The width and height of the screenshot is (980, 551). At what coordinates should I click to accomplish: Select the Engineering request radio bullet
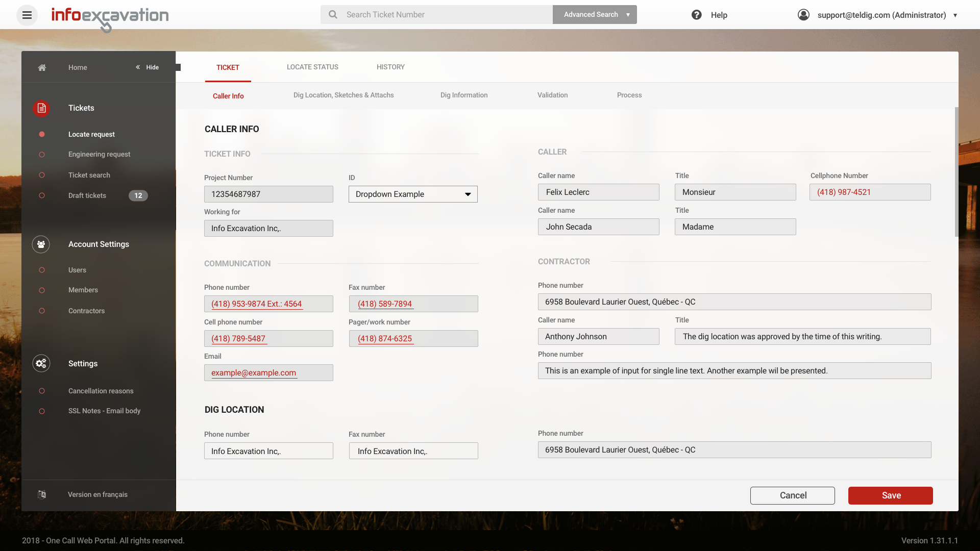(x=42, y=155)
